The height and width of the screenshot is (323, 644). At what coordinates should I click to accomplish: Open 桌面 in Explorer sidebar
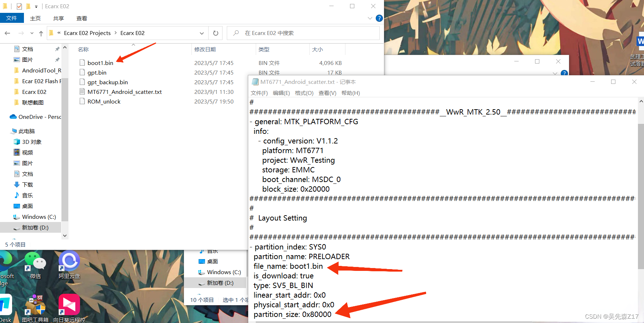coord(28,206)
